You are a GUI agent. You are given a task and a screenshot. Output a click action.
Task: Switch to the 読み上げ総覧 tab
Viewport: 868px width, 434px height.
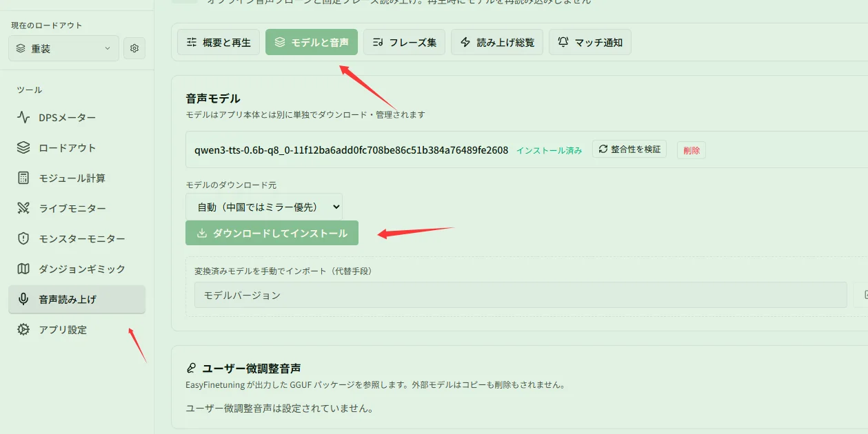point(497,42)
